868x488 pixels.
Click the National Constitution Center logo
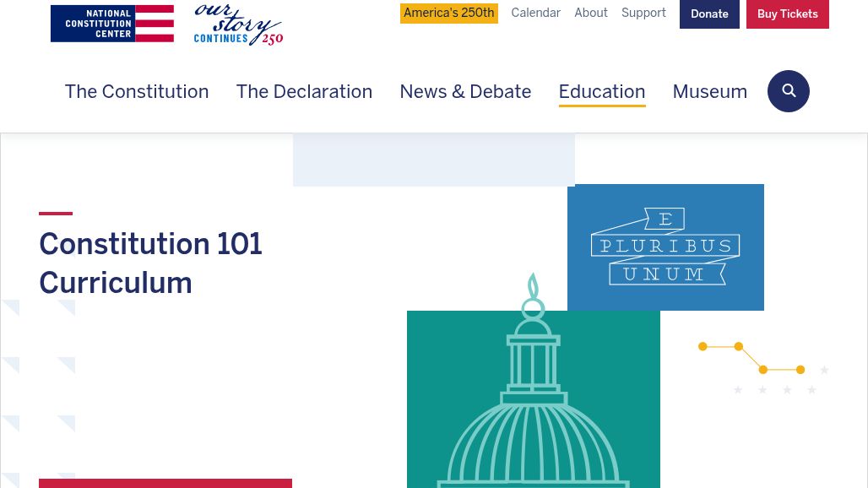112,24
